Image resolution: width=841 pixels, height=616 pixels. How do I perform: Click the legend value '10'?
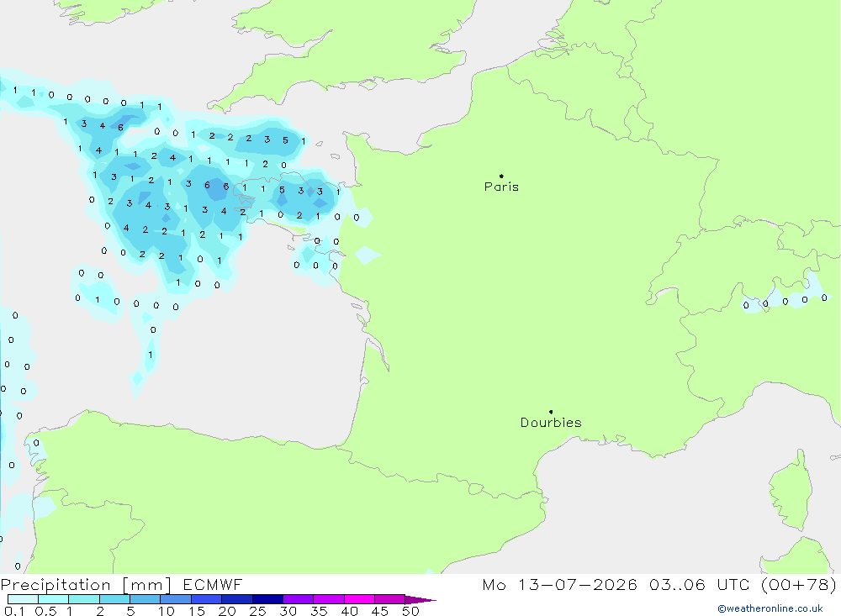tap(167, 611)
